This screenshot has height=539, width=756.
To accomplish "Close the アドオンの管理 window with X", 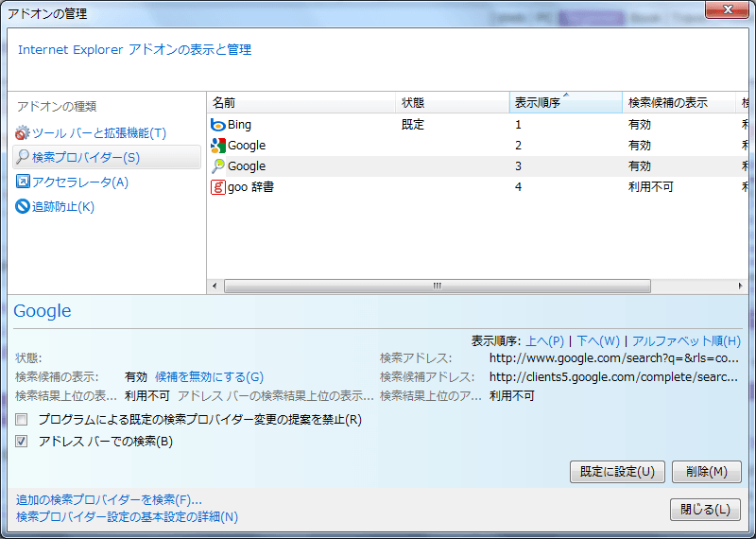I will click(x=728, y=9).
